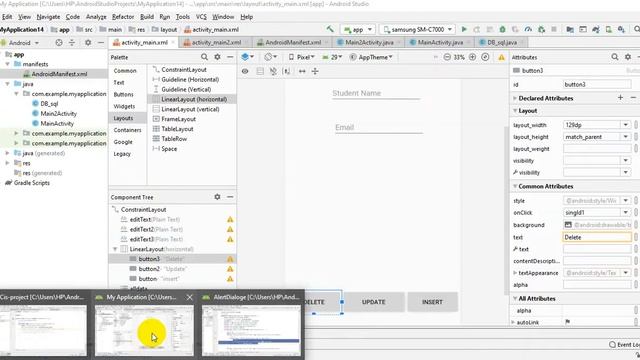Collapse the Layout attributes section
Viewport: 640px width, 360px height.
515,111
